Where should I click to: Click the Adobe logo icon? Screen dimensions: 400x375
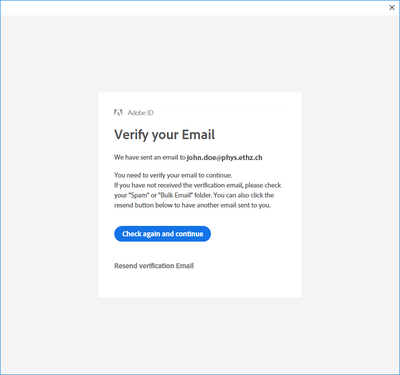point(118,113)
